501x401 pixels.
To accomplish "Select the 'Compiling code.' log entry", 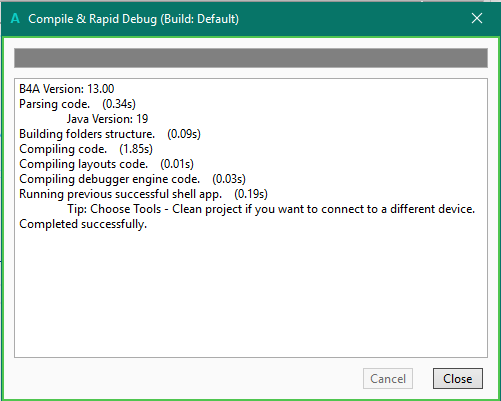I will click(x=63, y=149).
